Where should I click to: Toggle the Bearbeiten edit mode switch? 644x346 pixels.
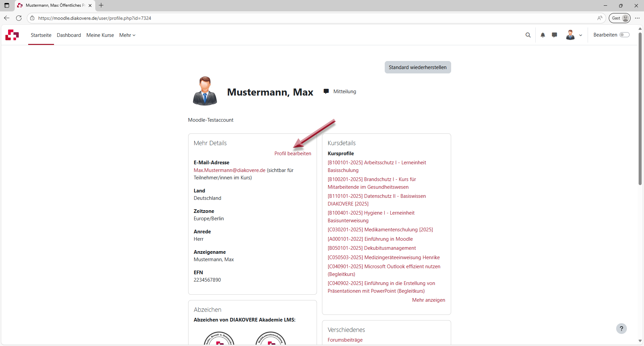[x=624, y=35]
